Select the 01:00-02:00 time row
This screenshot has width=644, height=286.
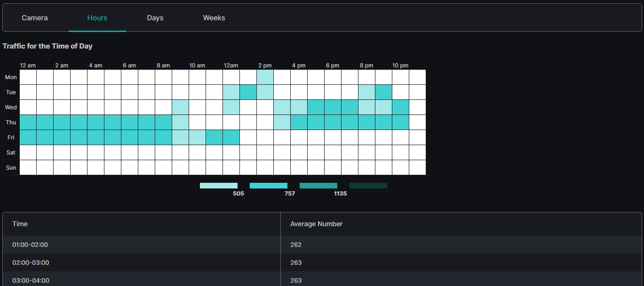pos(322,245)
